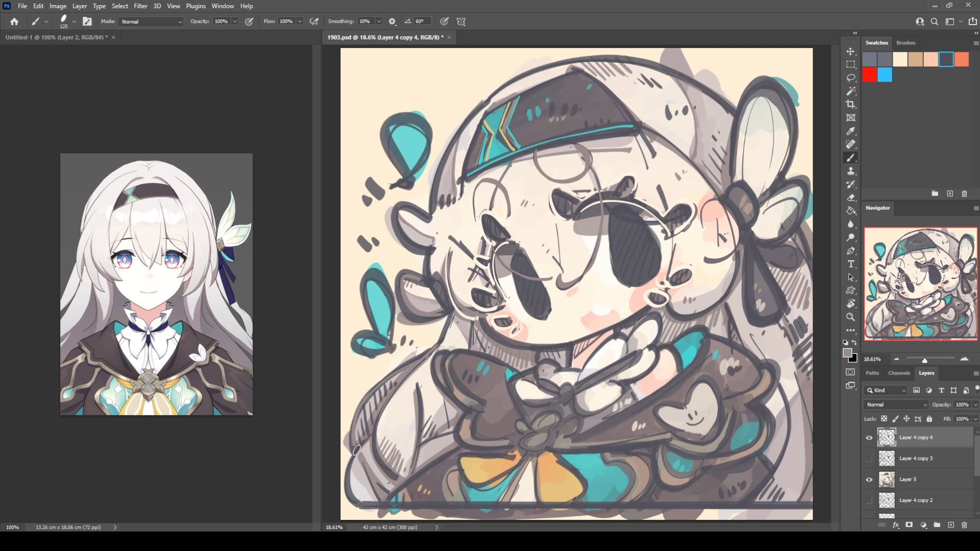Switch to Untitled-1 document tab
The height and width of the screenshot is (551, 980).
56,37
